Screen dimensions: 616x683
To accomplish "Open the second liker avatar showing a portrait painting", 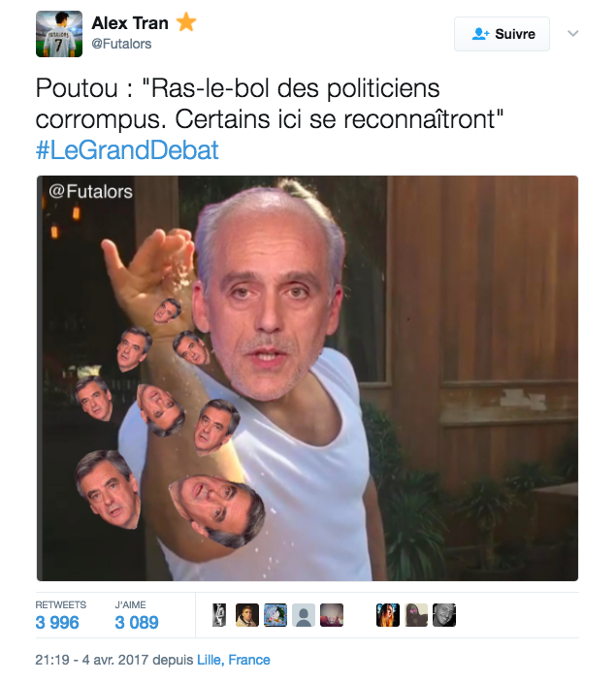I will [x=247, y=615].
